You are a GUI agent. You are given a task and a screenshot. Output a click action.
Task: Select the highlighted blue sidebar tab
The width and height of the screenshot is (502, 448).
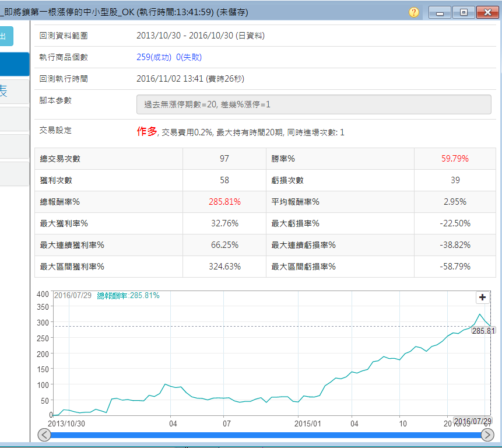pyautogui.click(x=14, y=64)
